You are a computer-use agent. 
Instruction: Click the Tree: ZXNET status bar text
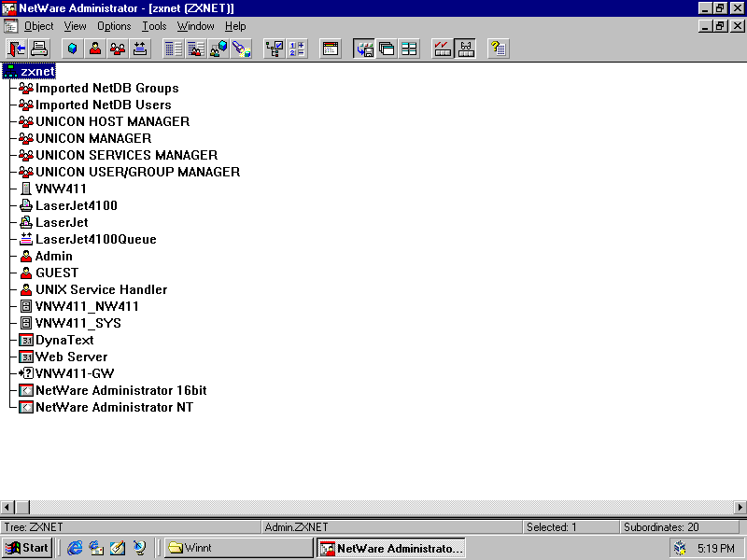[x=34, y=527]
